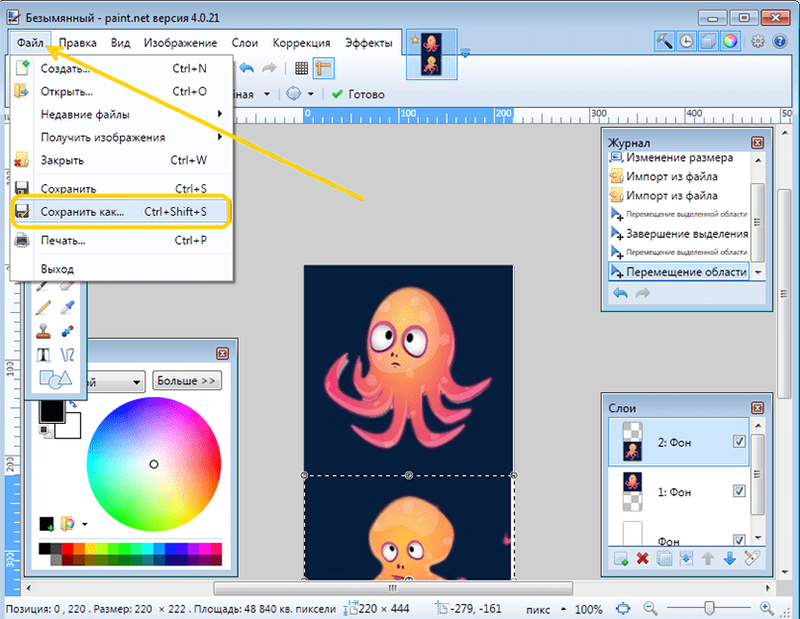This screenshot has width=800, height=619.
Task: Delete layer with red X icon
Action: (x=642, y=559)
